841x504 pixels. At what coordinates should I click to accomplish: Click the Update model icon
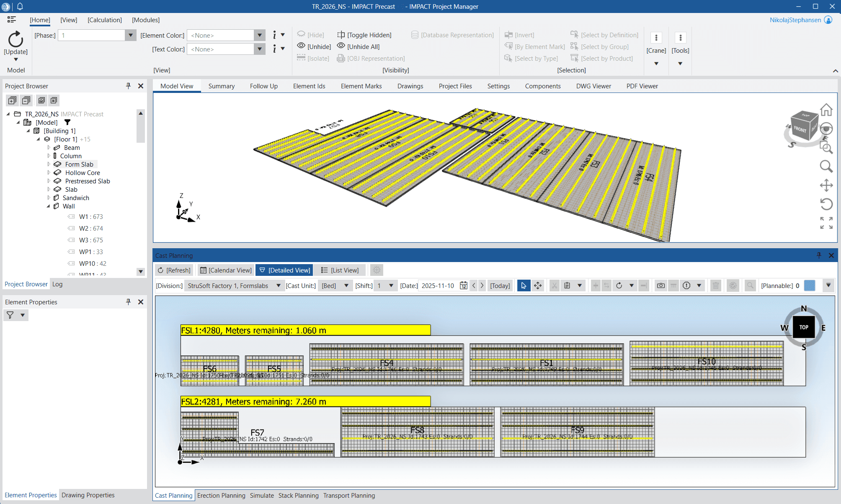click(x=15, y=40)
